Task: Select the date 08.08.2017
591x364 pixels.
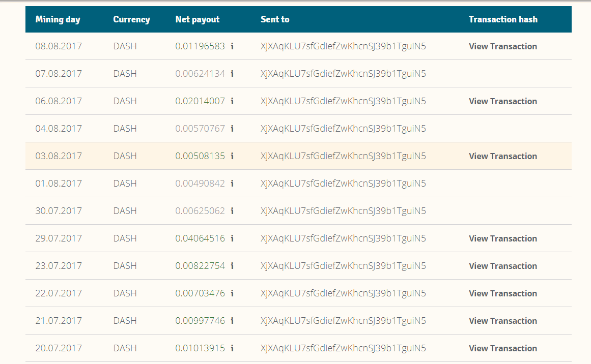Action: point(59,46)
